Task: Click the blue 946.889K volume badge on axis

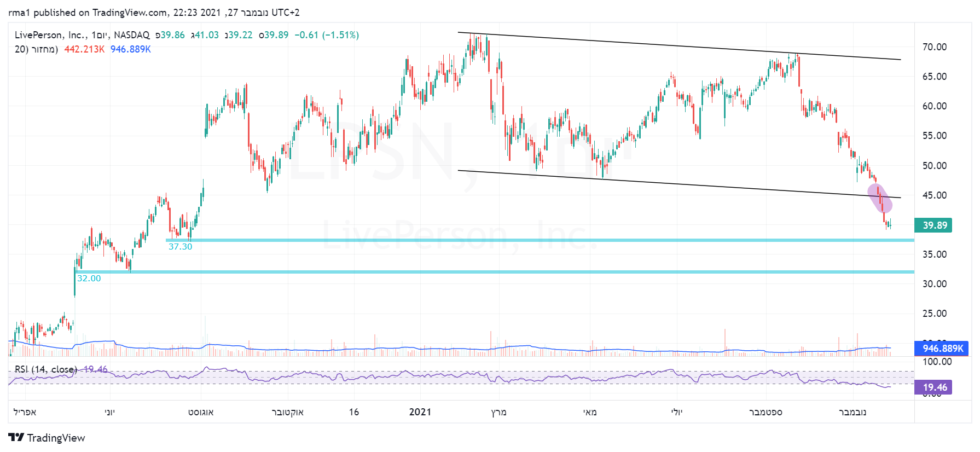Action: coord(942,349)
